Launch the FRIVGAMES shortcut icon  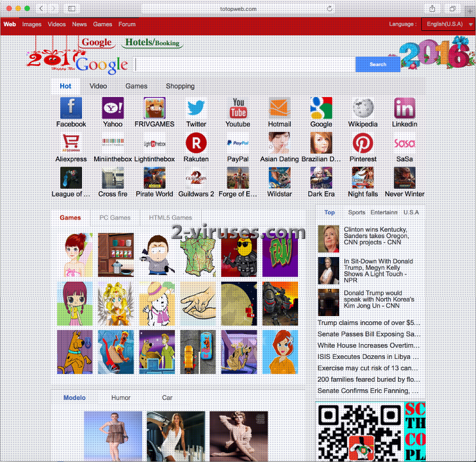[x=155, y=108]
